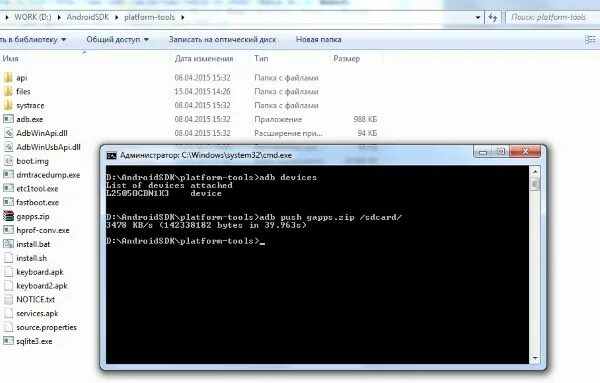The height and width of the screenshot is (383, 600).
Task: Click the install.bat file icon
Action: pos(8,244)
